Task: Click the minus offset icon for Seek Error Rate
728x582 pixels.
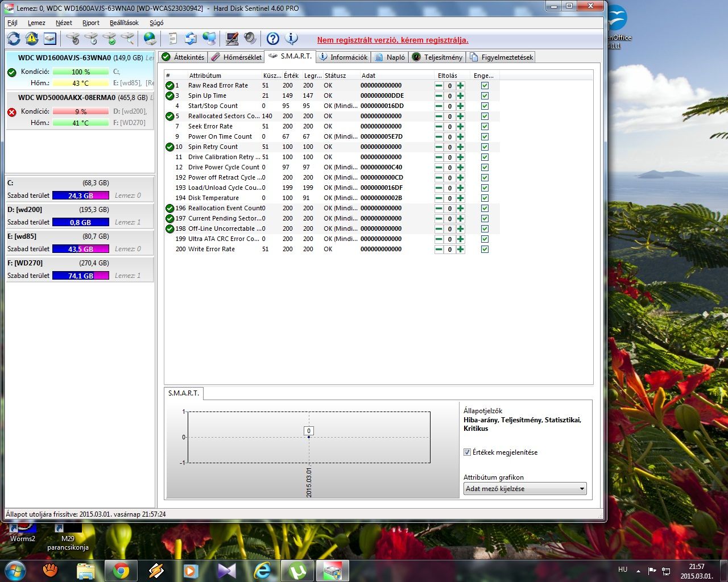Action: [x=439, y=127]
